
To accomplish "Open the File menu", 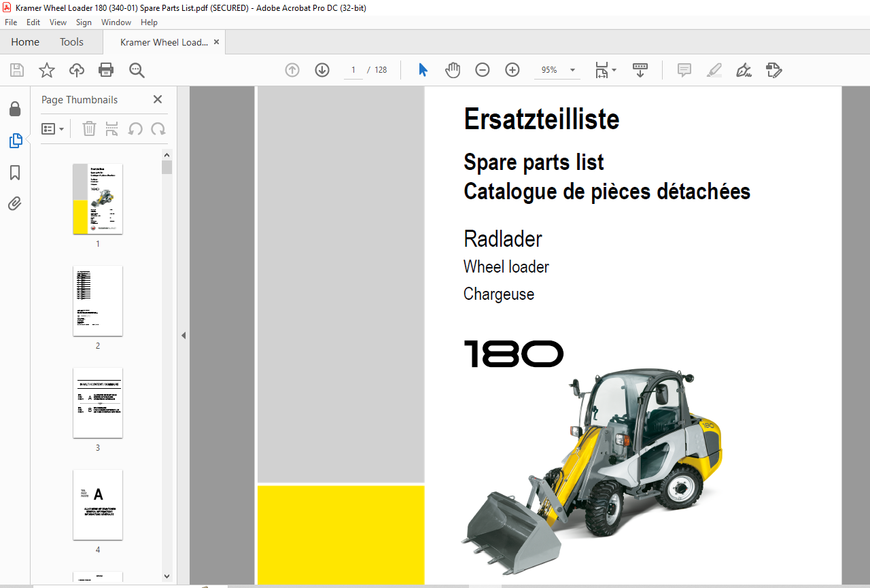I will [11, 22].
